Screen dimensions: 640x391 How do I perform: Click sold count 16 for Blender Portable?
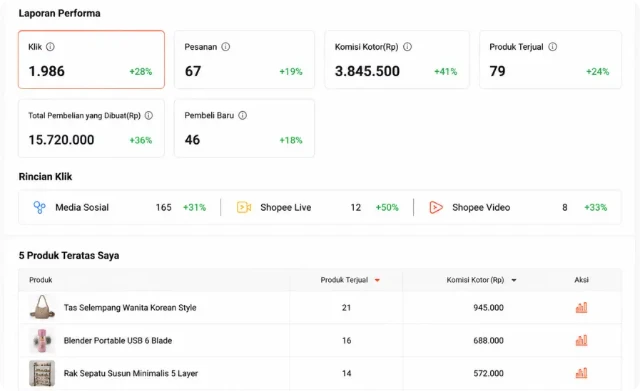[x=346, y=340]
